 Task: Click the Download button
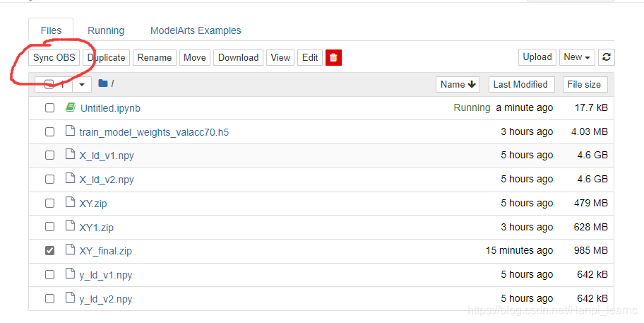pos(238,57)
